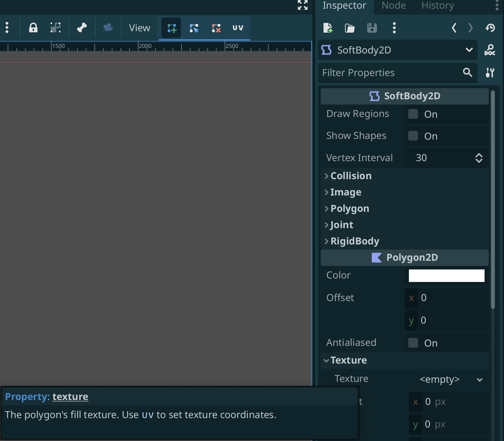The image size is (504, 441).
Task: Click the Draw Regions property label
Action: [358, 114]
